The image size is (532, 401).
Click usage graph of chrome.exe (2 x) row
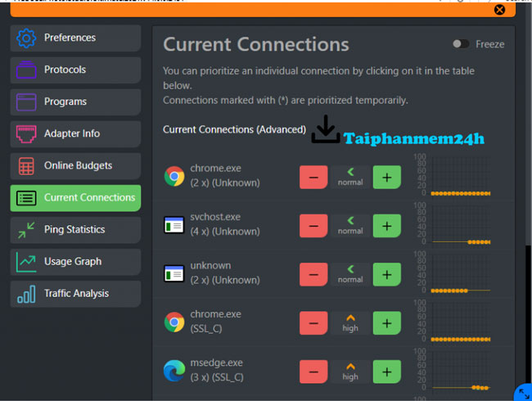pos(453,175)
